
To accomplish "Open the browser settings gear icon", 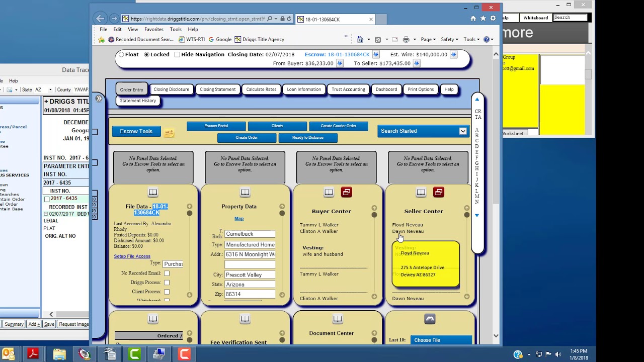I will 493,19.
